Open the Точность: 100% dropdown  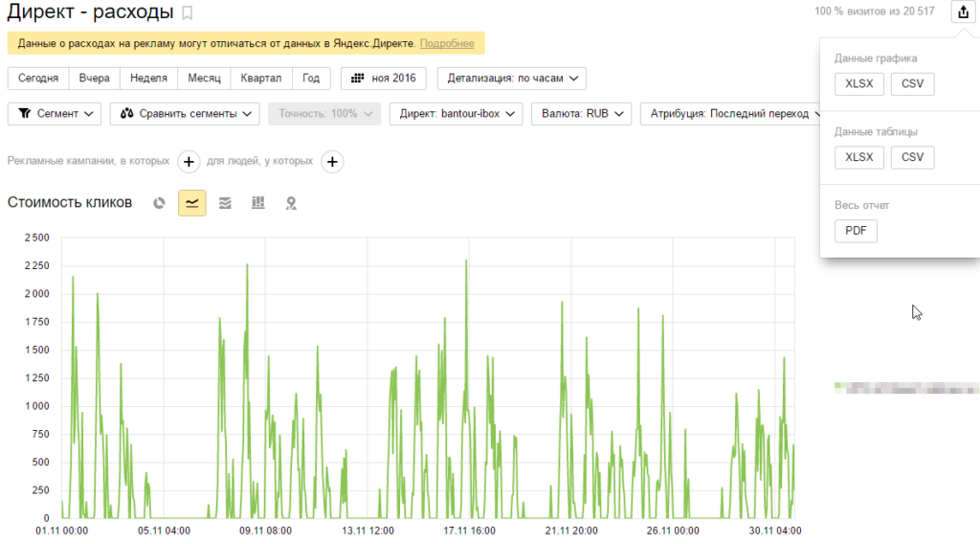click(324, 114)
